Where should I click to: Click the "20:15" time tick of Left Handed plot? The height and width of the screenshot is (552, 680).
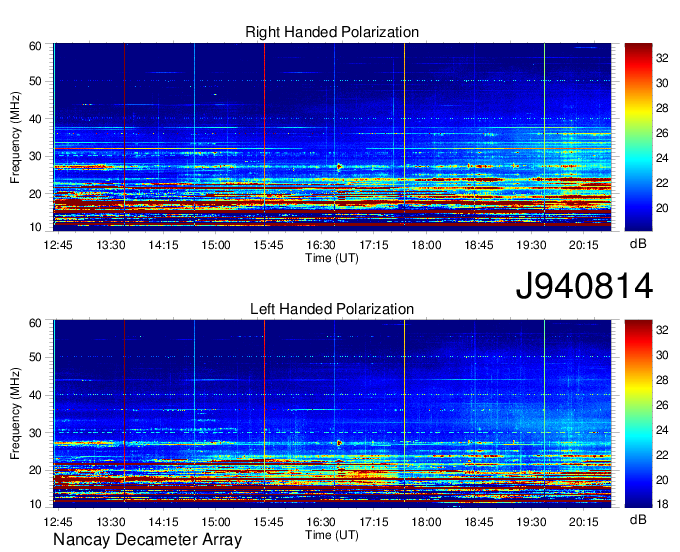584,522
